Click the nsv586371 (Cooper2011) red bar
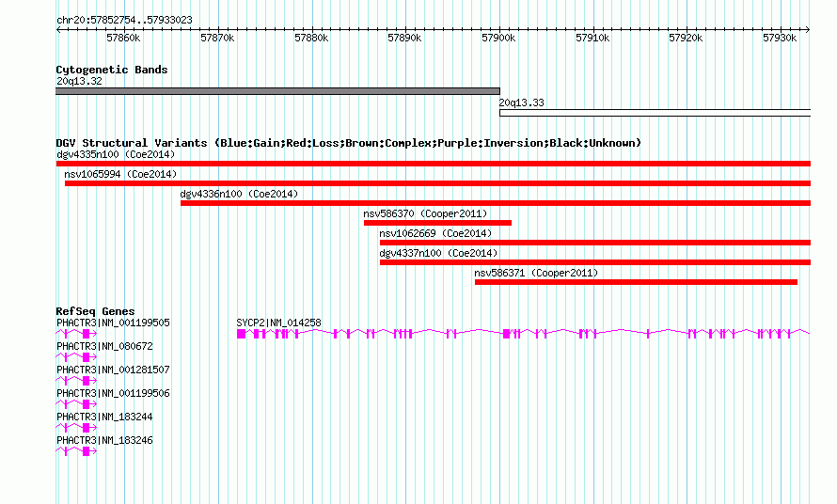837x504 pixels. pyautogui.click(x=636, y=282)
